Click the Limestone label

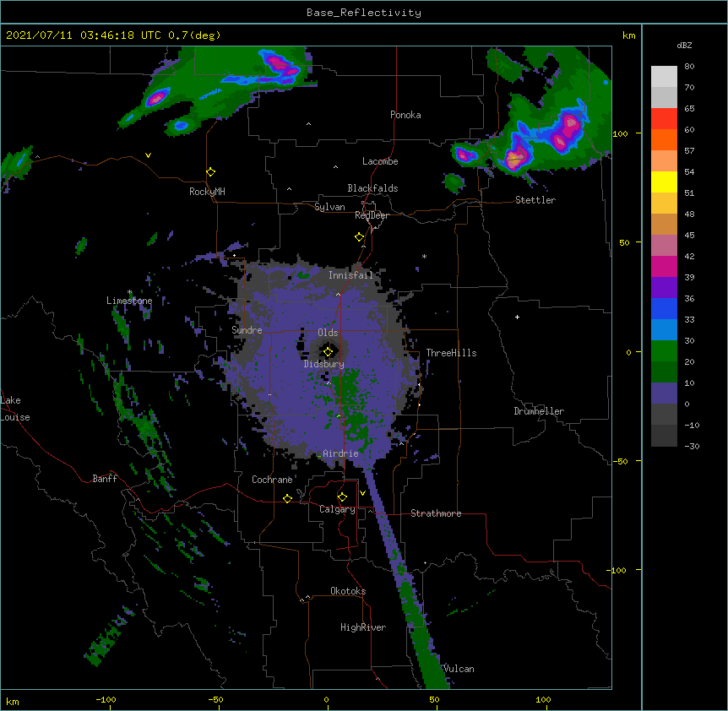129,301
